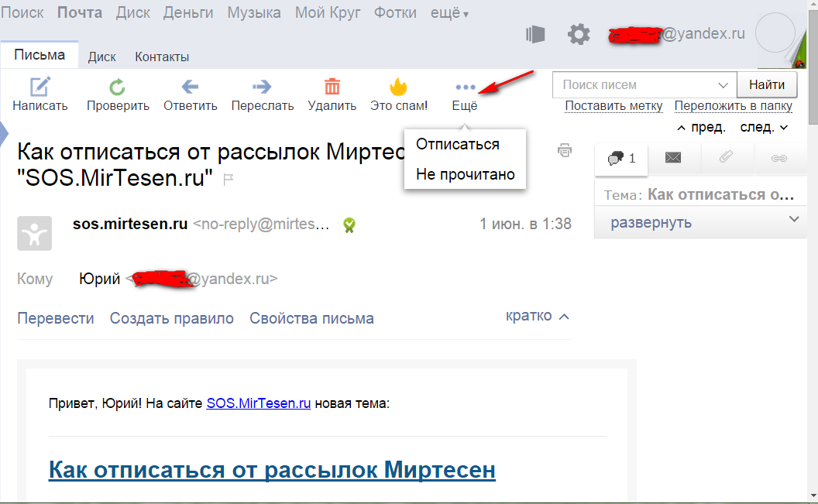Viewport: 818px width, 504px height.
Task: Expand the ещё services dropdown
Action: pyautogui.click(x=449, y=14)
